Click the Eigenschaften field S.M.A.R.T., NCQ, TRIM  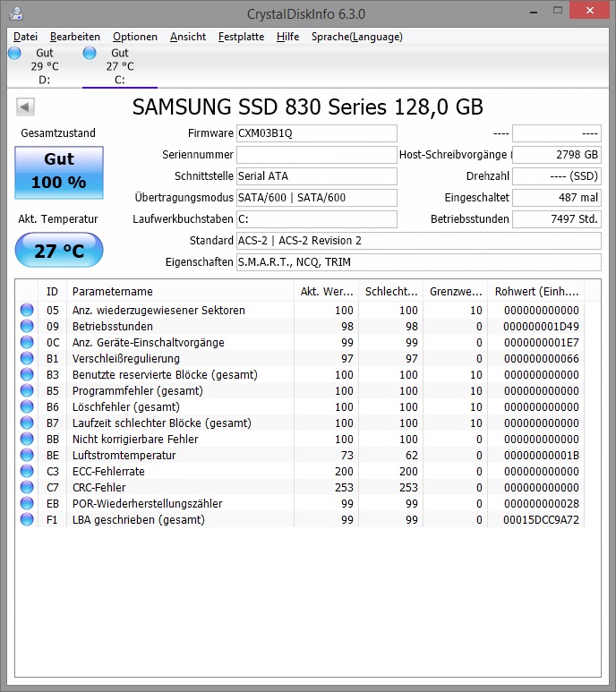click(419, 262)
